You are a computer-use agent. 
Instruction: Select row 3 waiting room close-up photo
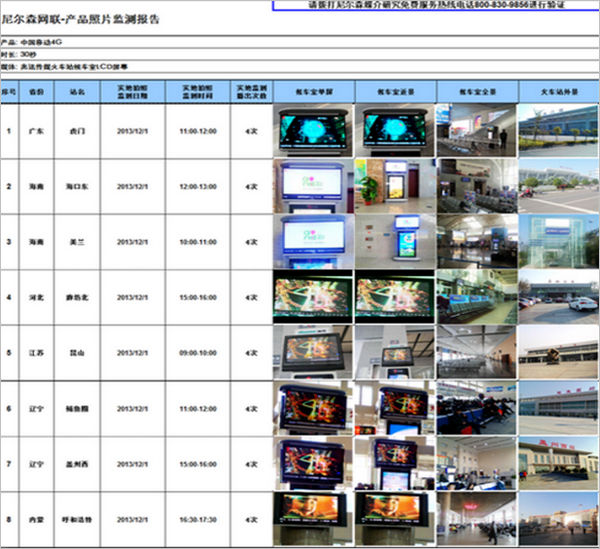pyautogui.click(x=395, y=242)
